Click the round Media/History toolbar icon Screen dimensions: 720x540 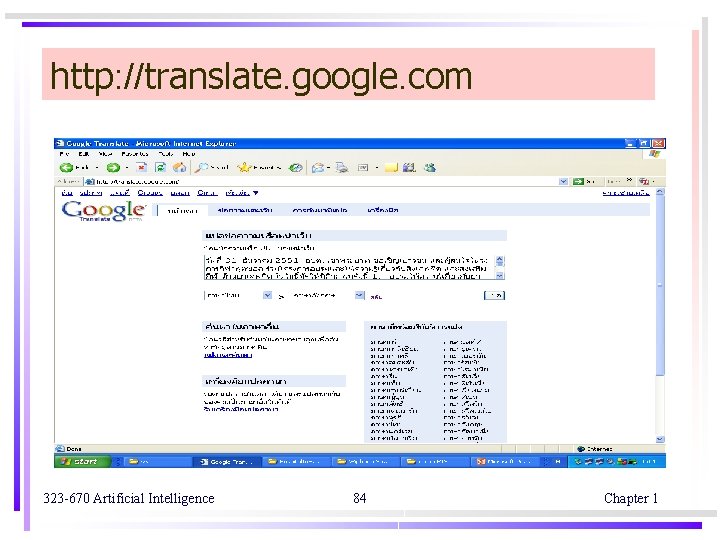click(x=296, y=168)
